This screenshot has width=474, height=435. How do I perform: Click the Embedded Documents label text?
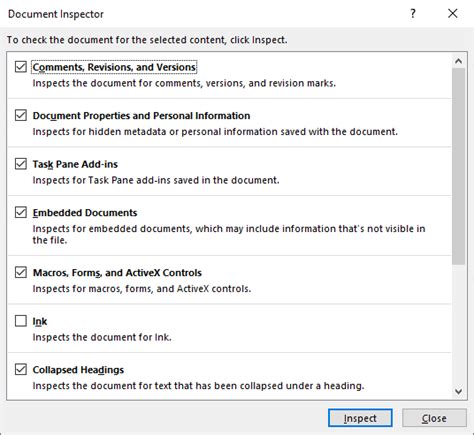tap(85, 213)
